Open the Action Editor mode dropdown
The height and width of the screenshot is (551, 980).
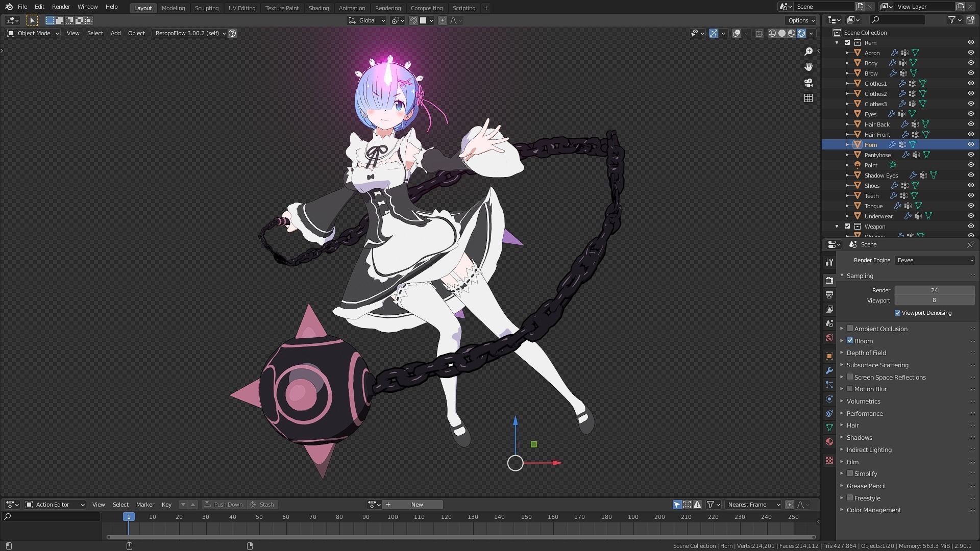click(x=55, y=505)
